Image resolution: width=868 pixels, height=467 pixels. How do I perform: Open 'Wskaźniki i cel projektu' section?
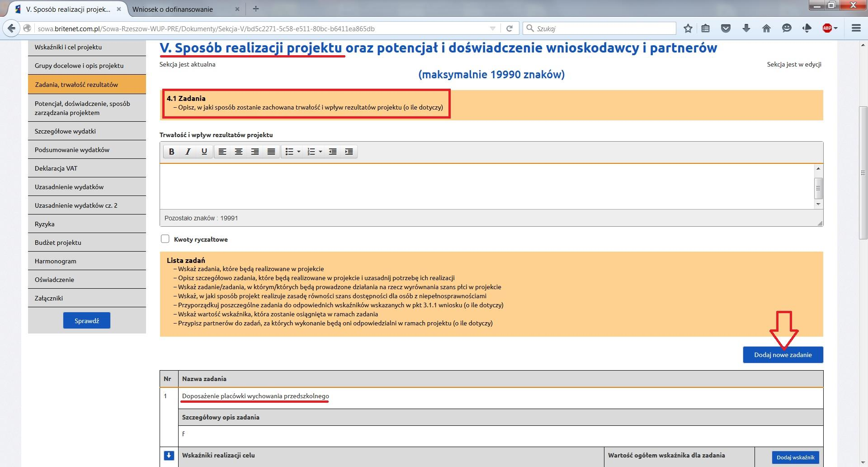(87, 47)
